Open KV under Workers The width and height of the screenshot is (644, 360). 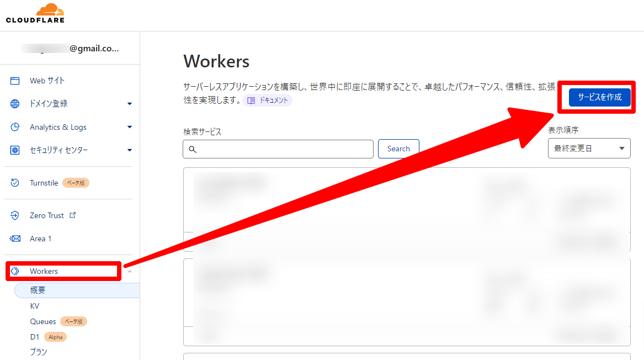coord(35,306)
